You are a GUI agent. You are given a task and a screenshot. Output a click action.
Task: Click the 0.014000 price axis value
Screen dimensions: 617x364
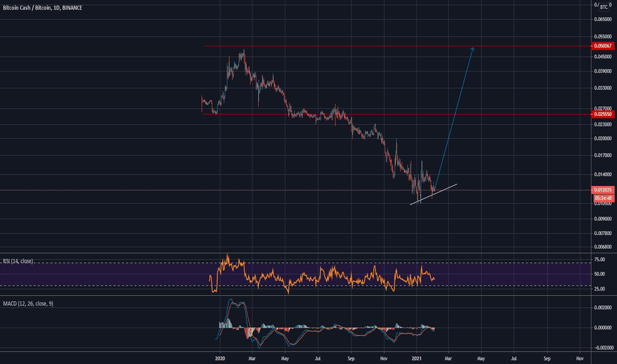click(x=603, y=174)
